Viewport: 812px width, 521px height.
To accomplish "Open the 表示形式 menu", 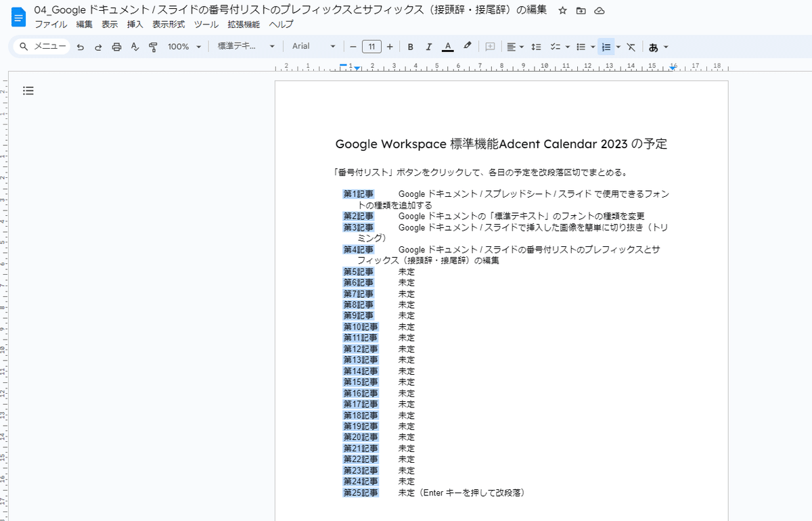I will 168,24.
